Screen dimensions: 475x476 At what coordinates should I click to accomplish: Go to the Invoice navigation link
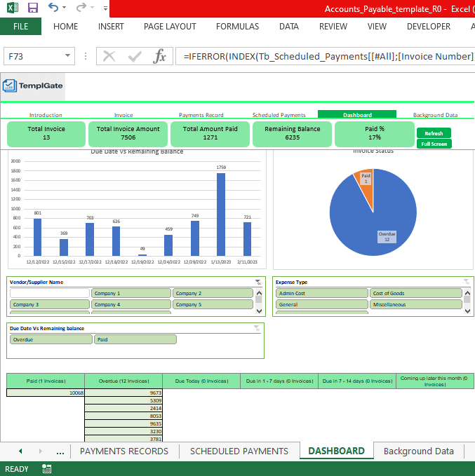pyautogui.click(x=123, y=115)
